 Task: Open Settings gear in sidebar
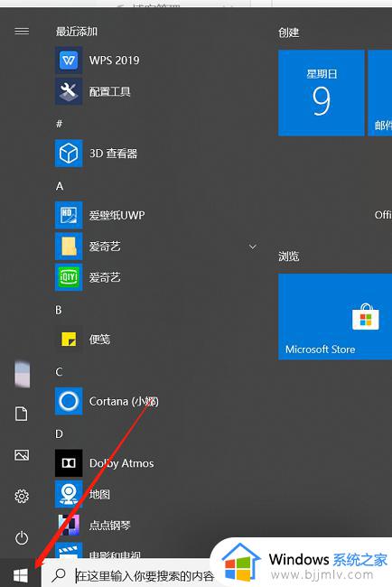(22, 496)
